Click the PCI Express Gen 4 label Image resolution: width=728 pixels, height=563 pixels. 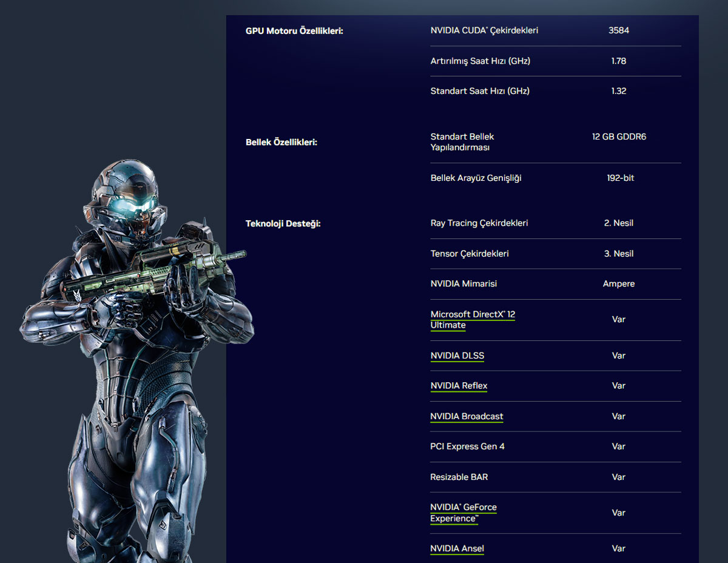467,447
